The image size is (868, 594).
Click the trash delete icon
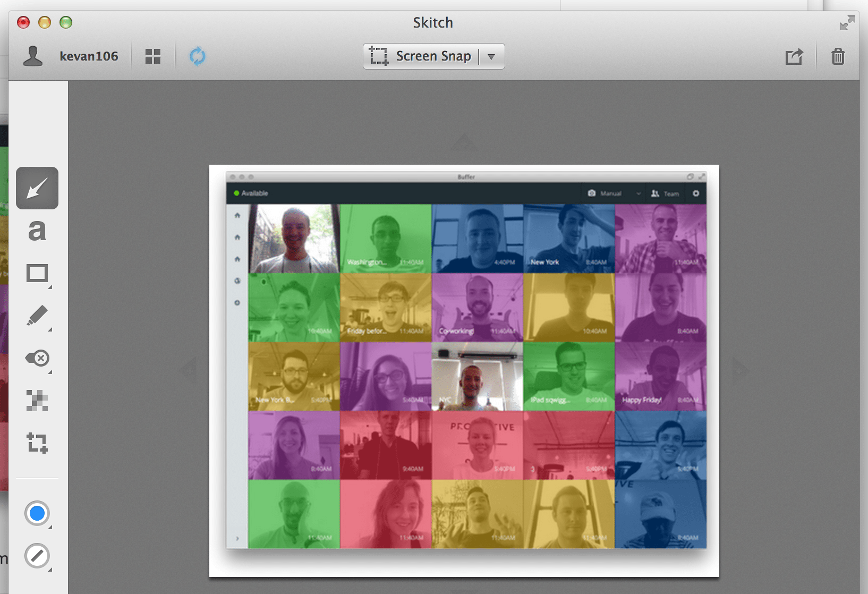tap(838, 56)
